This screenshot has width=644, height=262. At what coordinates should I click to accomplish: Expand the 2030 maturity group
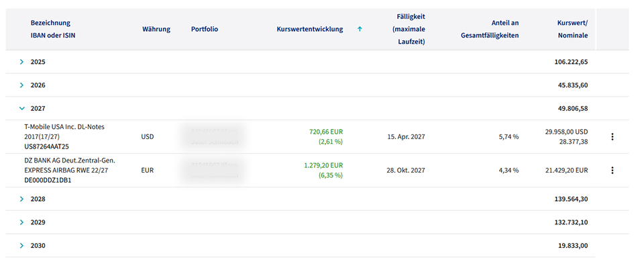pyautogui.click(x=21, y=246)
